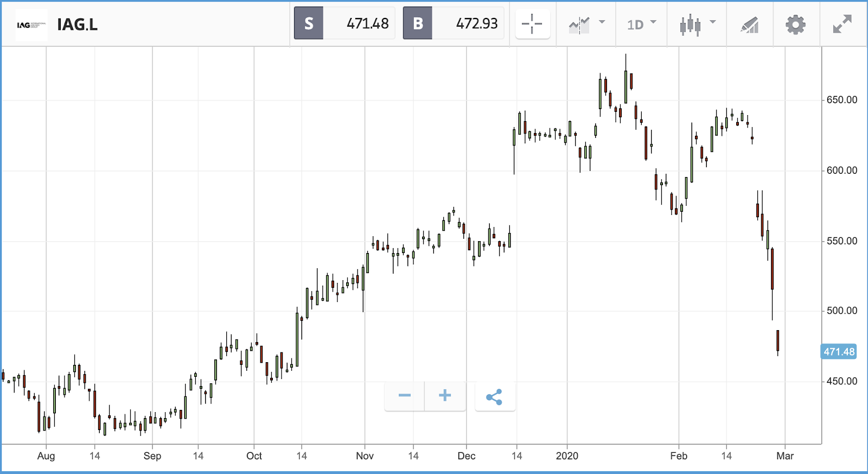The height and width of the screenshot is (474, 868).
Task: Click the sell price 471.48
Action: click(368, 23)
